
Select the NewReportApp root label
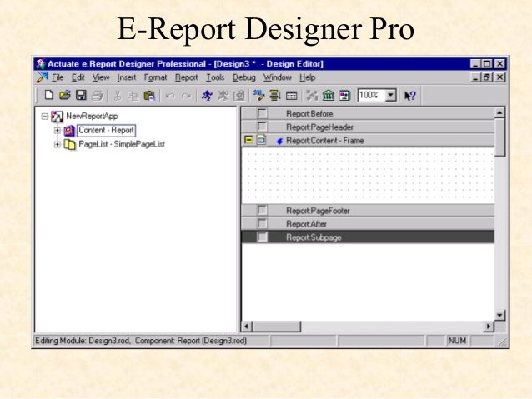pos(92,117)
